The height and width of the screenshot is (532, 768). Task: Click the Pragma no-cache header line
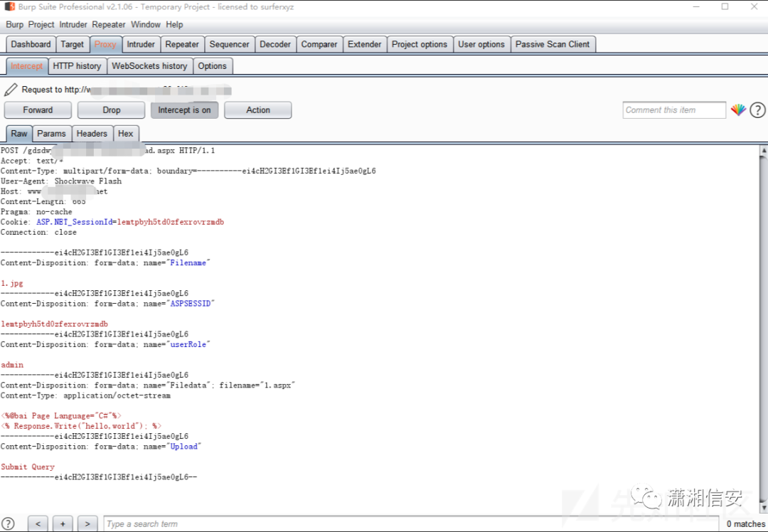36,212
